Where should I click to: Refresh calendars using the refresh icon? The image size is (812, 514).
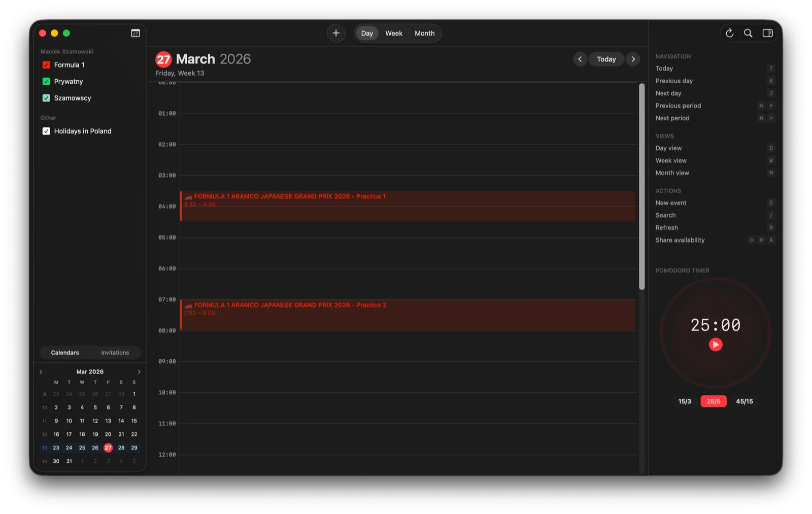(729, 33)
